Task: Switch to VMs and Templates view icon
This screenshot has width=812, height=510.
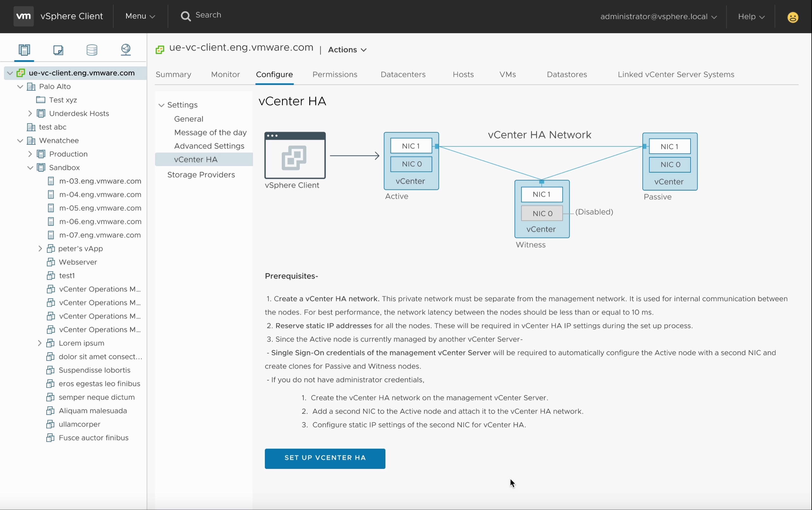Action: coord(58,50)
